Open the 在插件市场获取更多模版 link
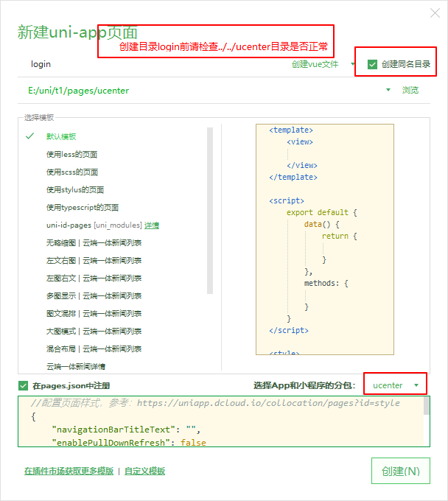This screenshot has height=501, width=448. [x=69, y=472]
